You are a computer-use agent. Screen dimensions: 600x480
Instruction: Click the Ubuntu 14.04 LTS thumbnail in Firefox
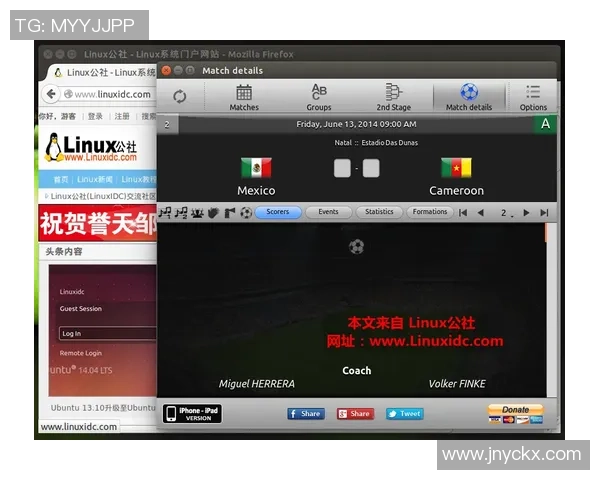tap(103, 330)
